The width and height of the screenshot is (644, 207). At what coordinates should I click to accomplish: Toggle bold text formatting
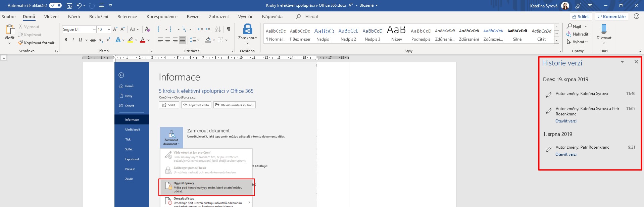coord(66,40)
